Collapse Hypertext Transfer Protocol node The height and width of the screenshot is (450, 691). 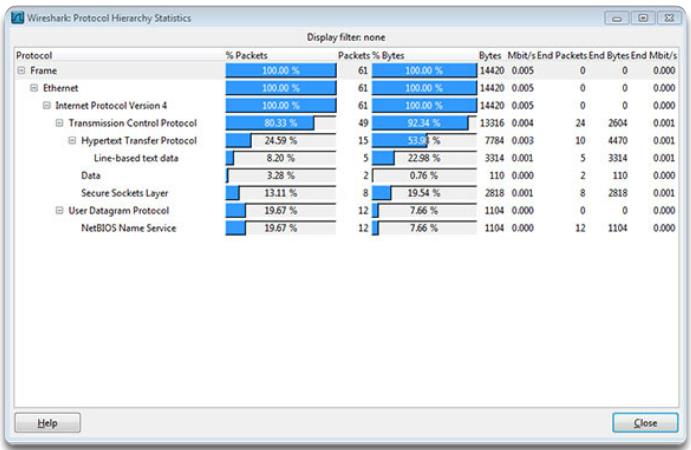pyautogui.click(x=72, y=141)
